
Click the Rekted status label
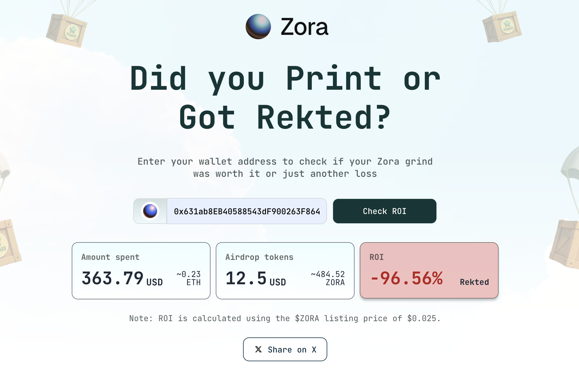click(474, 282)
